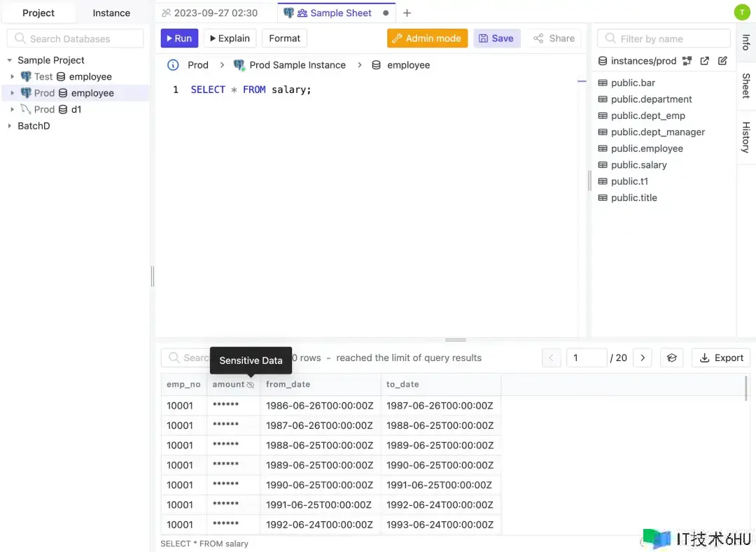Expand the BatchD project node

click(10, 126)
